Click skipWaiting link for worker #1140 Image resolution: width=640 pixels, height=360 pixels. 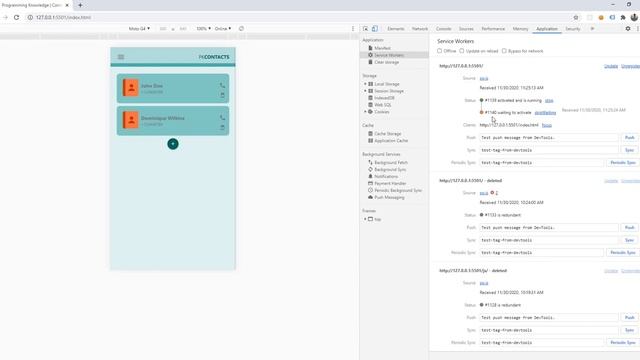545,113
